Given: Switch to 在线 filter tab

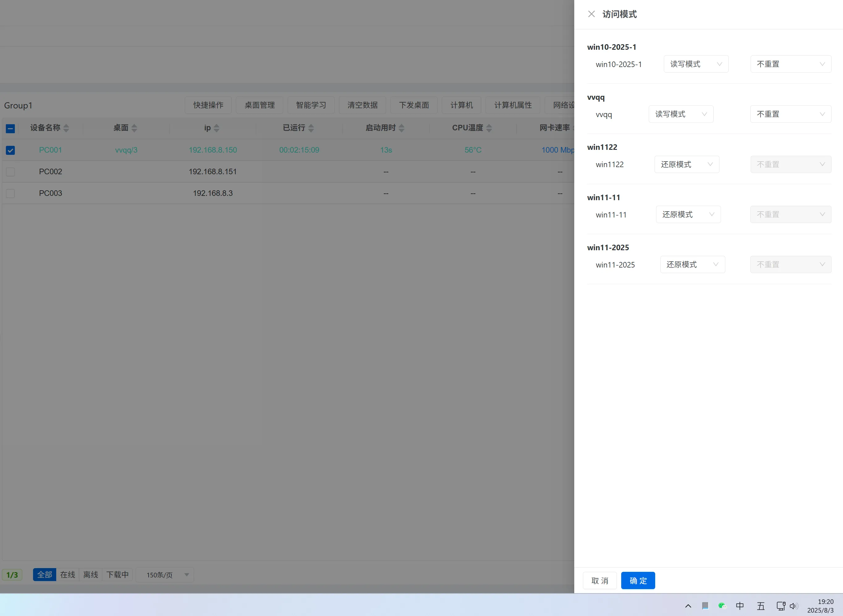Looking at the screenshot, I should (67, 575).
